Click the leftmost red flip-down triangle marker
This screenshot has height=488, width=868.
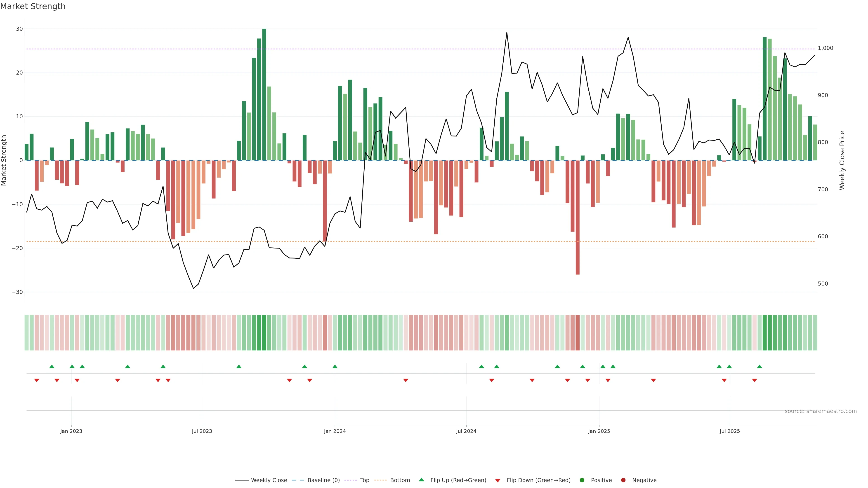(37, 380)
